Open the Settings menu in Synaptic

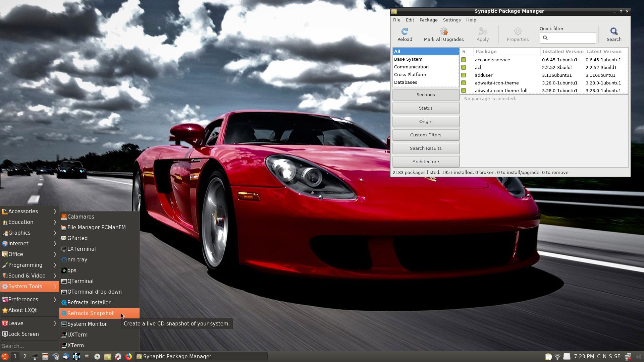pos(451,20)
